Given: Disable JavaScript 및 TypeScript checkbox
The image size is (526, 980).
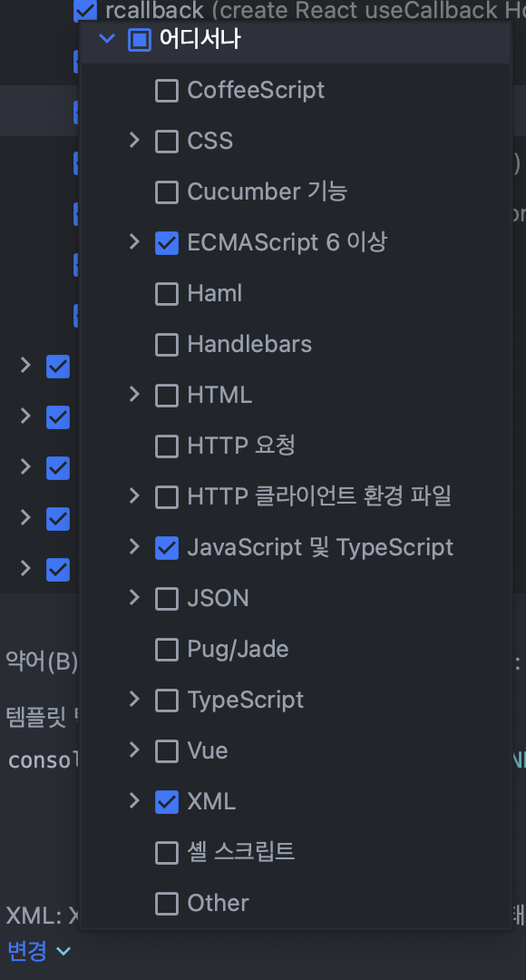Looking at the screenshot, I should coord(166,547).
